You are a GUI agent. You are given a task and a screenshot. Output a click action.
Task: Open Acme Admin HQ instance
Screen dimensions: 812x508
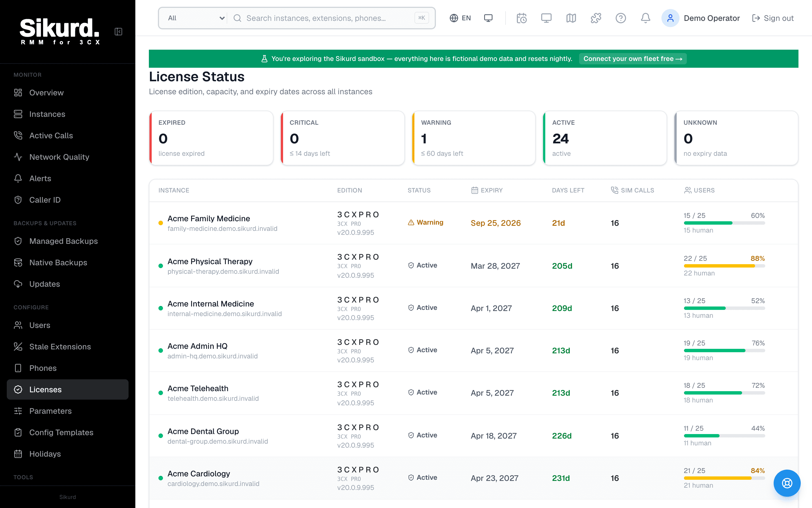tap(197, 346)
